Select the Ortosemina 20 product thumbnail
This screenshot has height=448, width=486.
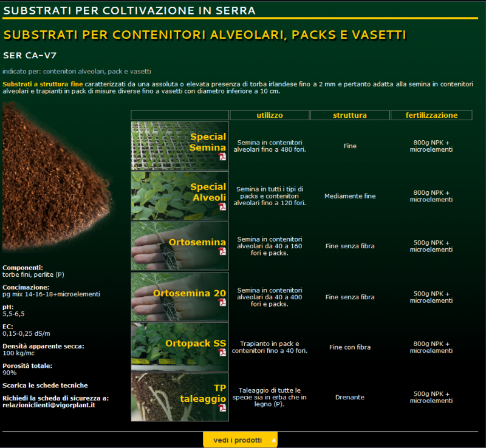(x=180, y=297)
